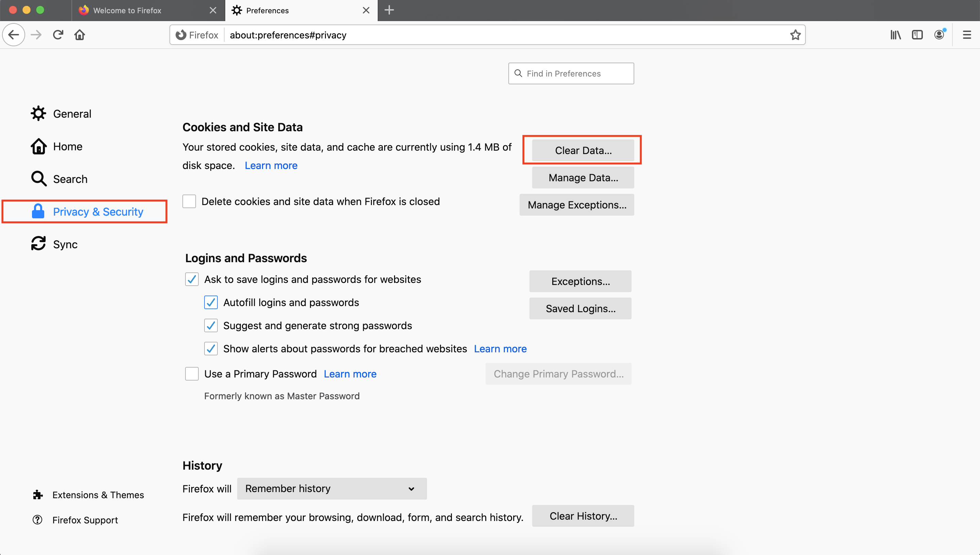
Task: Click the Privacy & Security lock icon
Action: pos(38,211)
